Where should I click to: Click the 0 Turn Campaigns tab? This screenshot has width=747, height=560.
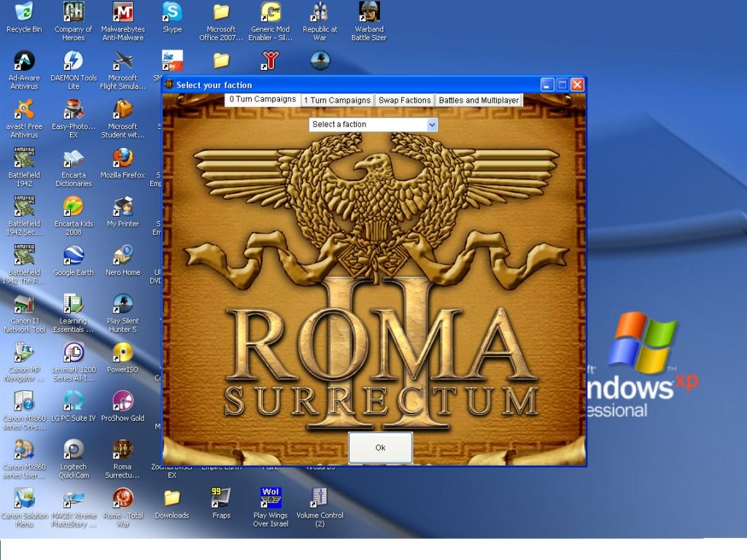click(x=263, y=100)
